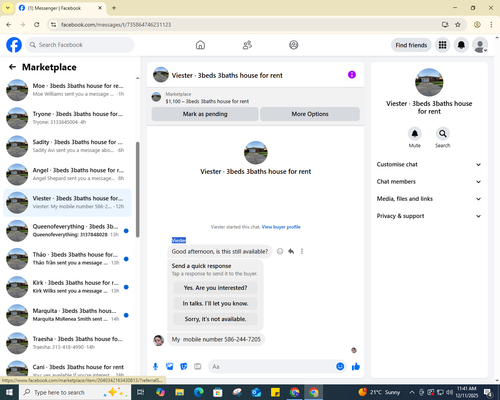Open the GIF picker icon
This screenshot has height=400, width=500.
pos(198,367)
